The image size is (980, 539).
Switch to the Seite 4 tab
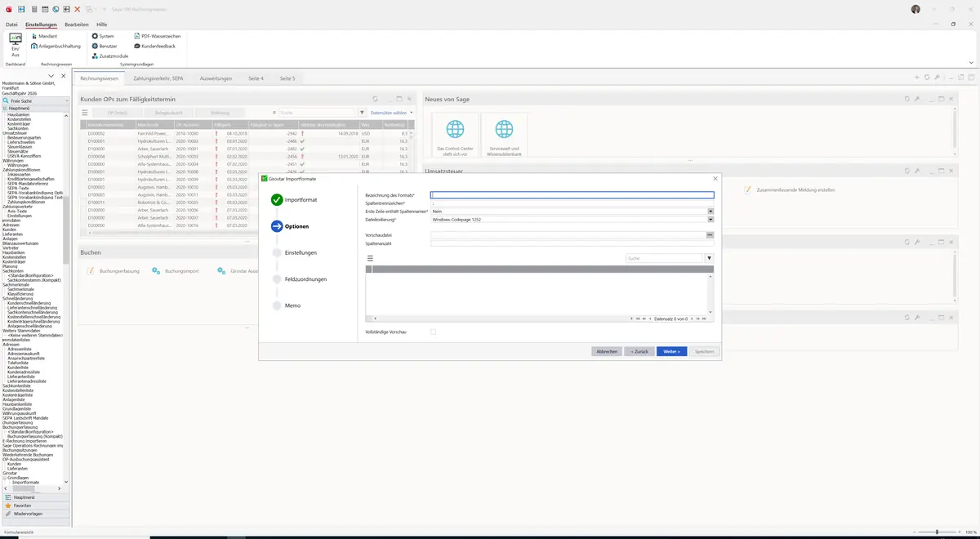(256, 78)
